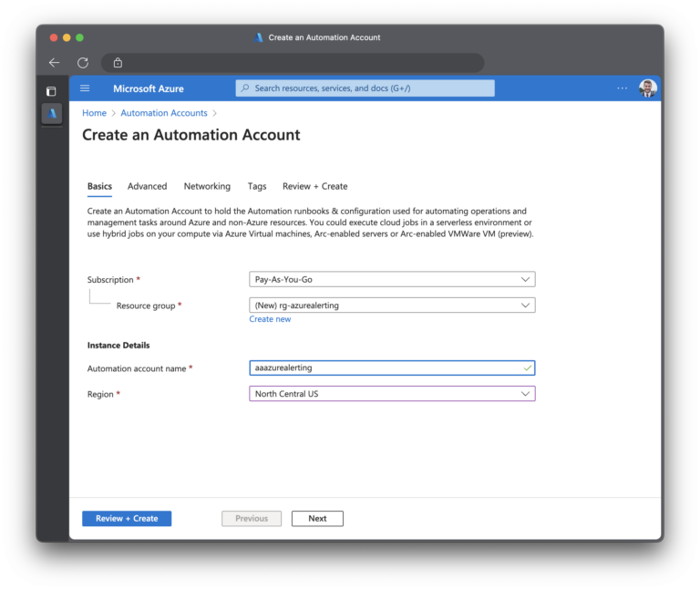This screenshot has height=590, width=700.
Task: Click the Instance Details heading
Action: (118, 346)
